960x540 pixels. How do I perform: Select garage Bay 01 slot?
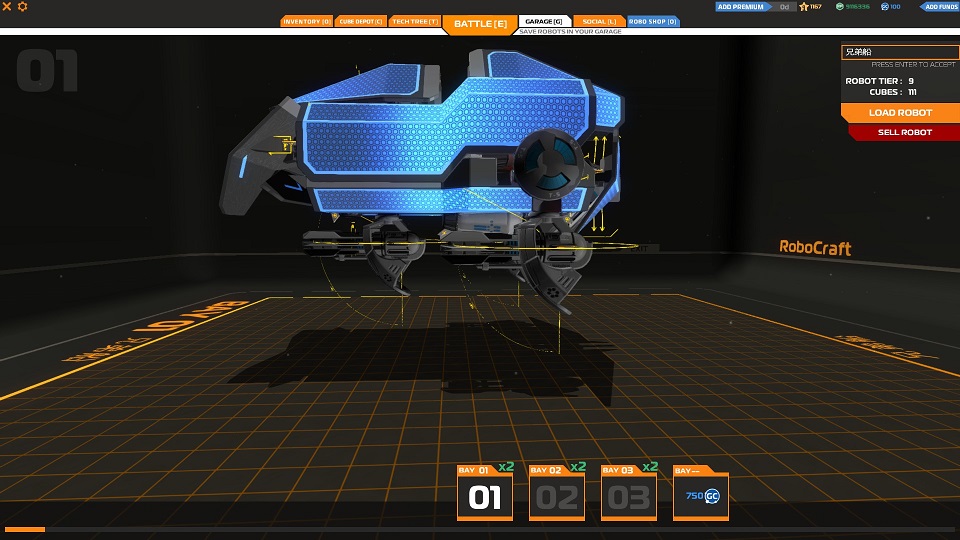tap(485, 493)
